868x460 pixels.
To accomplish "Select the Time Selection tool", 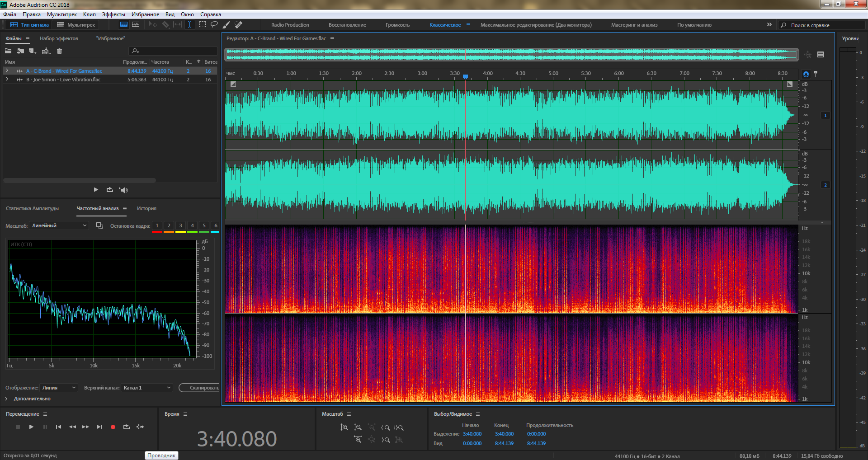I will (x=190, y=25).
